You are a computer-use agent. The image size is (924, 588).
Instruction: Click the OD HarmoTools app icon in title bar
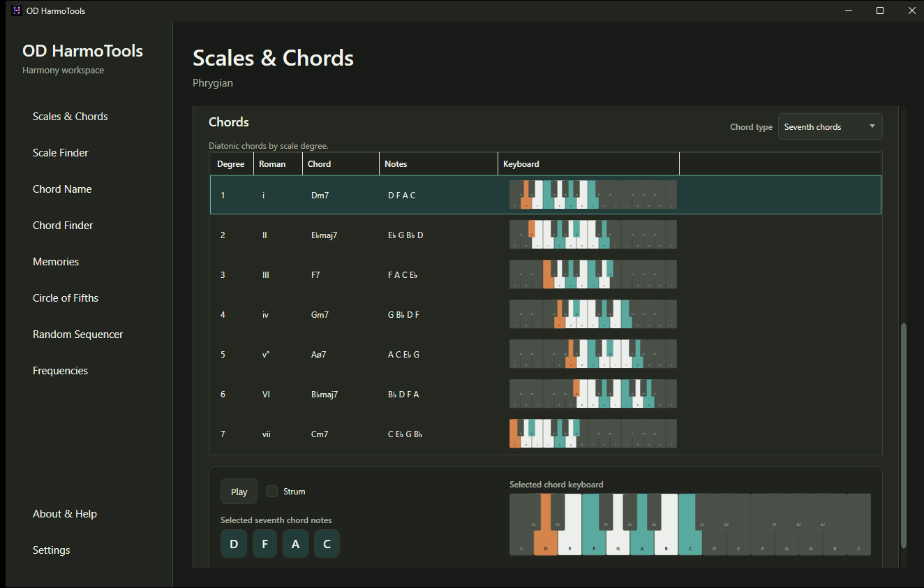[x=17, y=10]
